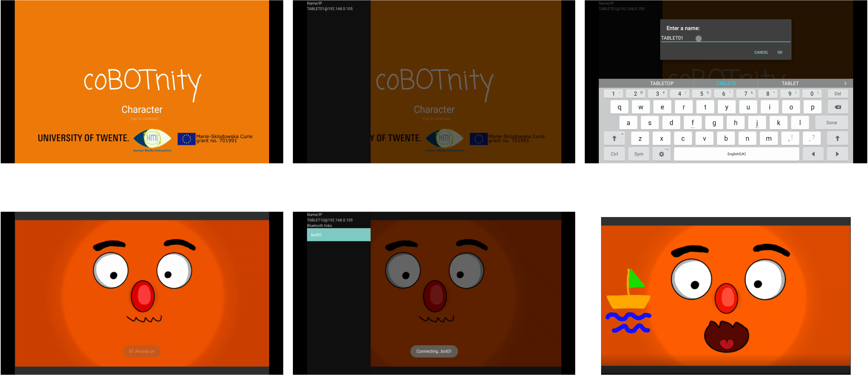Open keyboard settings gear key
Screen dimensions: 868x375
coord(661,154)
